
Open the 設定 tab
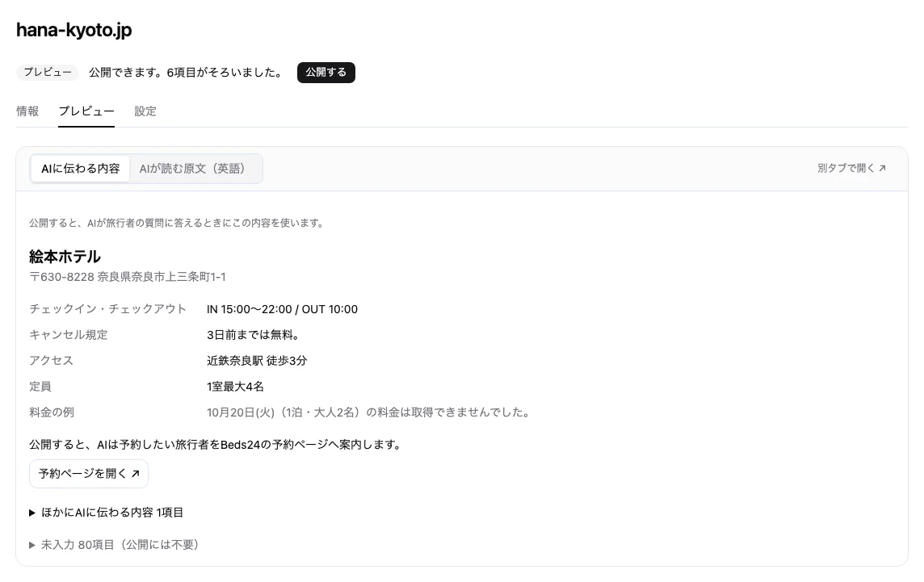point(145,111)
